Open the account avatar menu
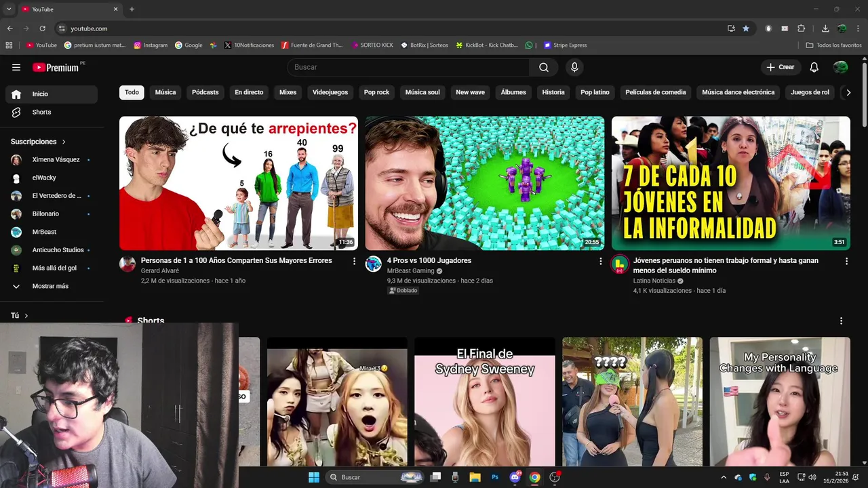868x488 pixels. (x=840, y=67)
